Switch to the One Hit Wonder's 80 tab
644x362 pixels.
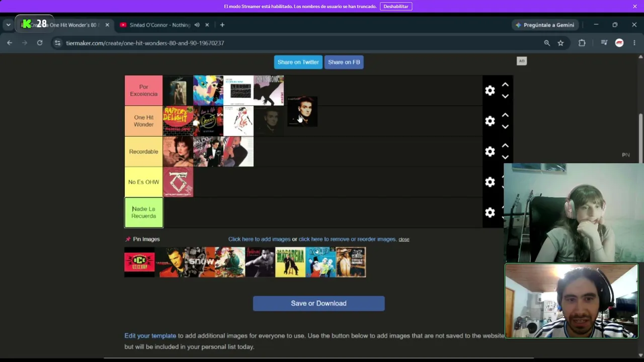pyautogui.click(x=65, y=25)
